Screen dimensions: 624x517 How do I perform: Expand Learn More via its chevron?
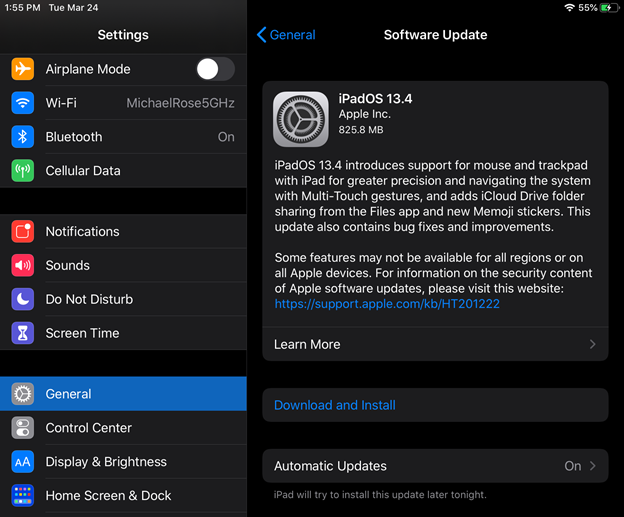[593, 344]
